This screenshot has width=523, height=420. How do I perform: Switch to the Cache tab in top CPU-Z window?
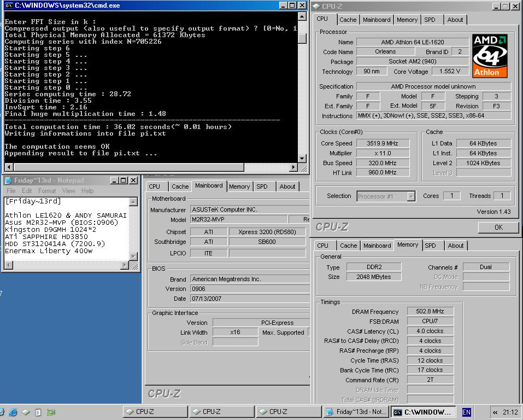[x=348, y=20]
